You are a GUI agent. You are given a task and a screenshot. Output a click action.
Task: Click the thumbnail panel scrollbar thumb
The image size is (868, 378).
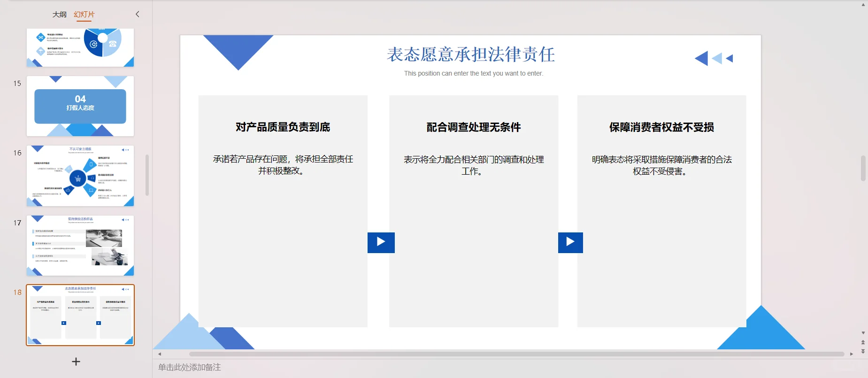click(147, 175)
